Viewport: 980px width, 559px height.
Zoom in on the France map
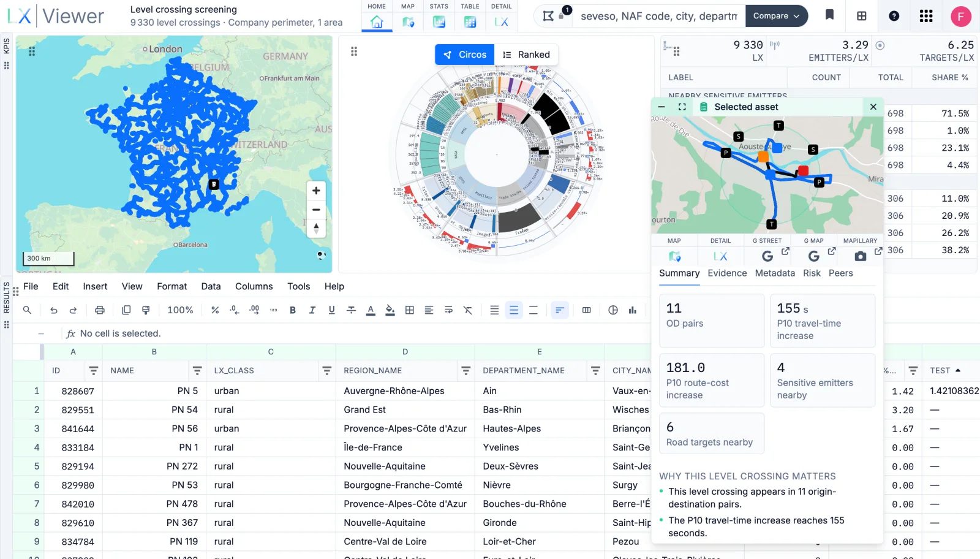point(316,191)
